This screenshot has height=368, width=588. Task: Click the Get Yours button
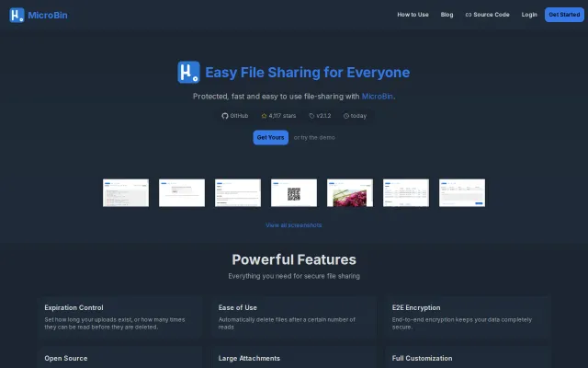coord(270,137)
